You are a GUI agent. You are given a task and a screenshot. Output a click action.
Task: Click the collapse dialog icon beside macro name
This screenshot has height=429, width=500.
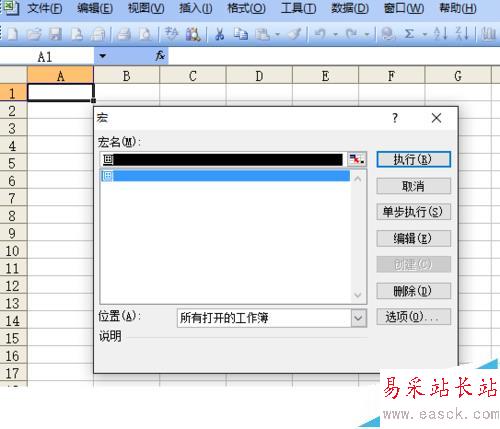coord(357,160)
